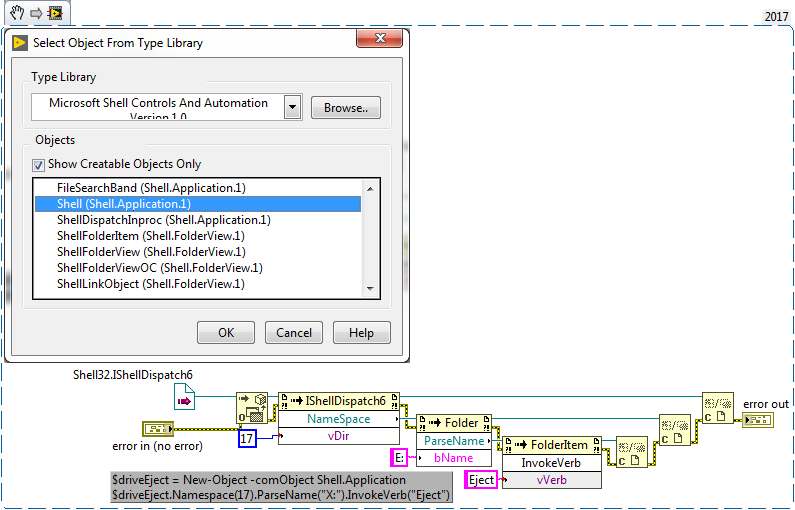Open the Type Library dropdown arrow
Image resolution: width=795 pixels, height=510 pixels.
click(293, 107)
